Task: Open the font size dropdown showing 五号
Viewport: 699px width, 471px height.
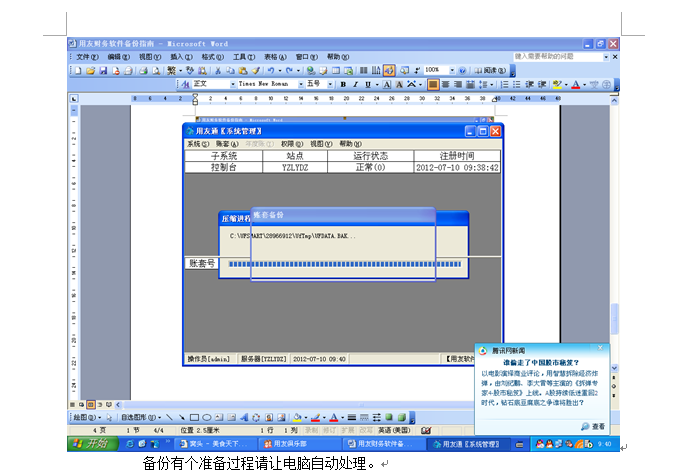Action: click(330, 84)
